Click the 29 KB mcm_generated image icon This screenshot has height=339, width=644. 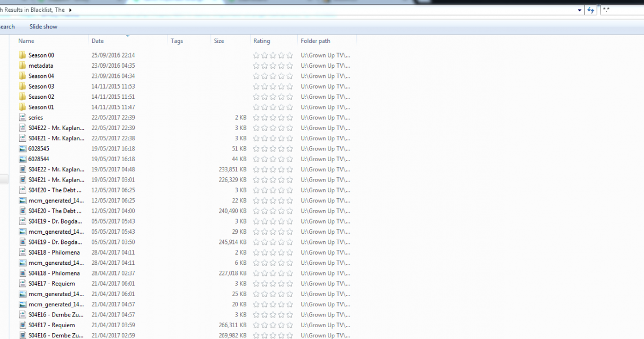22,232
